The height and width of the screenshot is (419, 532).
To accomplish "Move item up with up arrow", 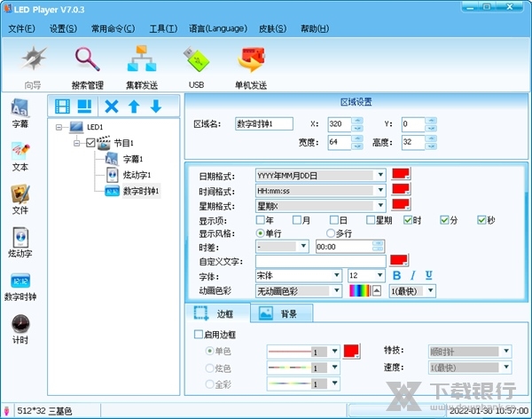I will [x=134, y=107].
